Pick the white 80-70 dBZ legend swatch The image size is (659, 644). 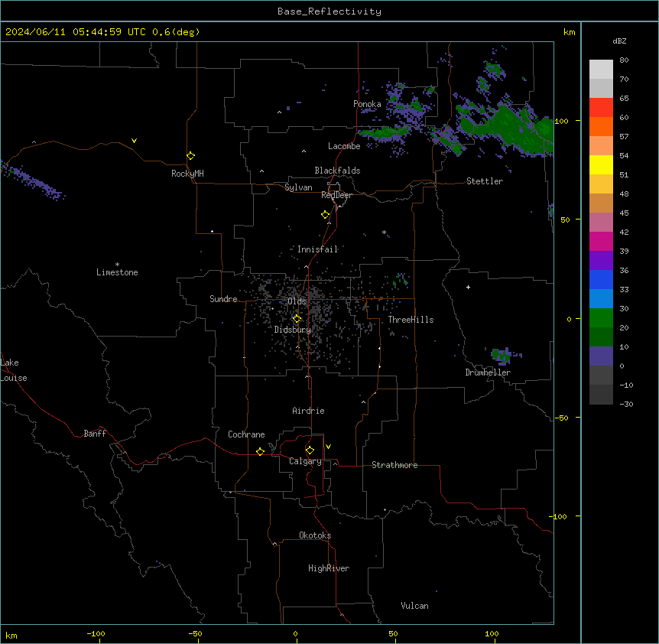pyautogui.click(x=601, y=70)
